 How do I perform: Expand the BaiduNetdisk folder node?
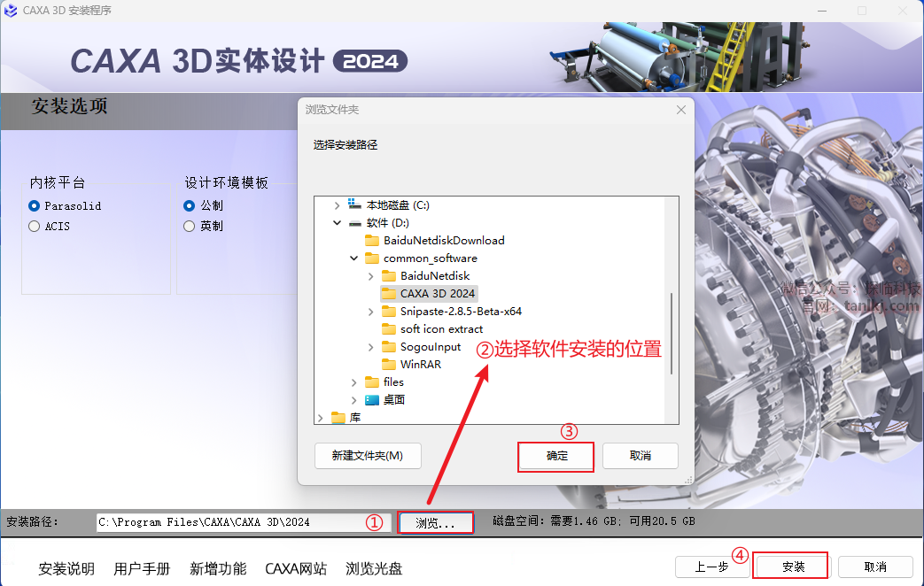tap(370, 276)
